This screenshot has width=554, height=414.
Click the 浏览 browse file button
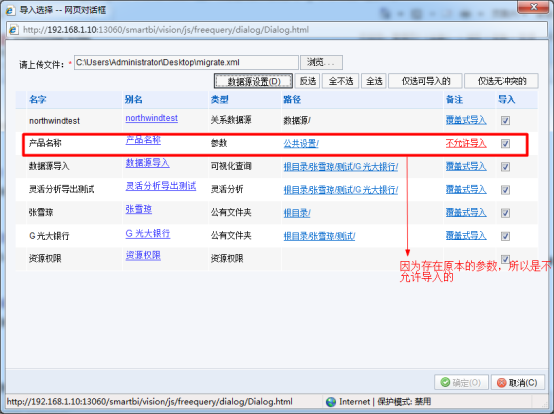[x=321, y=62]
